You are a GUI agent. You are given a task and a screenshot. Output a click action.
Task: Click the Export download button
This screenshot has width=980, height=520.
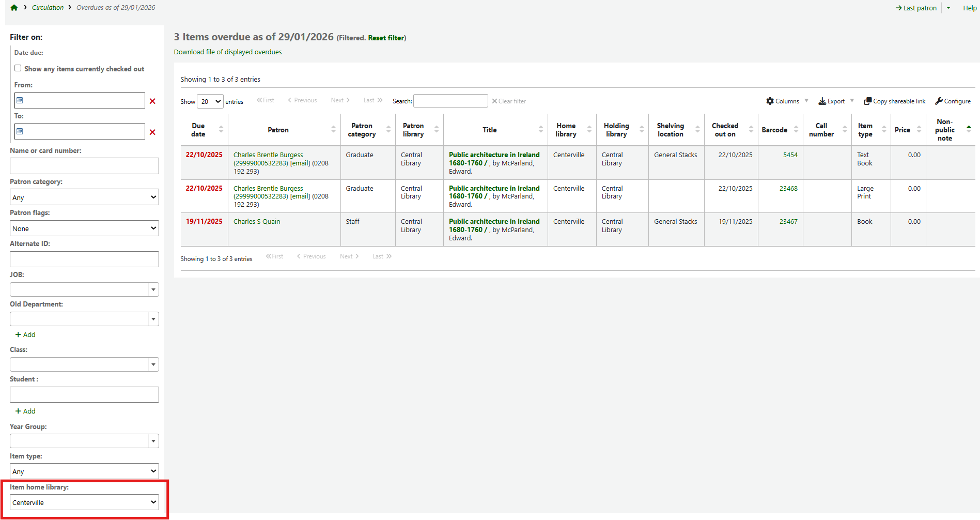coord(831,101)
